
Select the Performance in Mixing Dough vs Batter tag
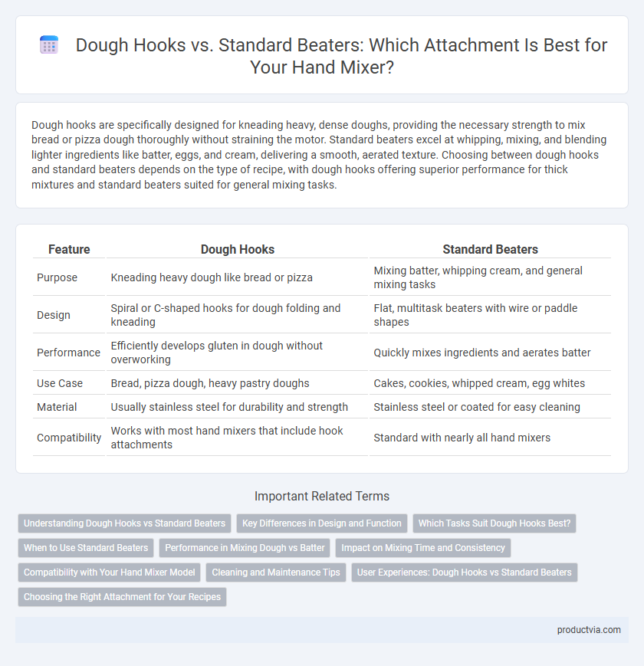pyautogui.click(x=245, y=548)
